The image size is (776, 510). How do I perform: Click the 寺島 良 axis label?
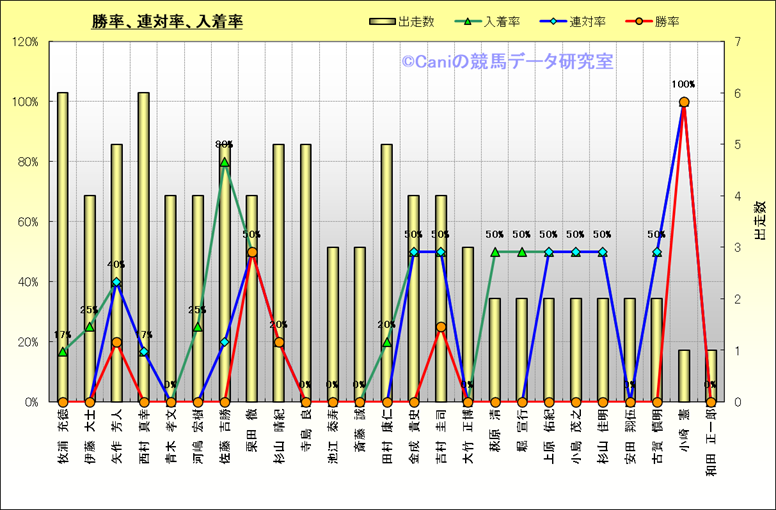[306, 432]
